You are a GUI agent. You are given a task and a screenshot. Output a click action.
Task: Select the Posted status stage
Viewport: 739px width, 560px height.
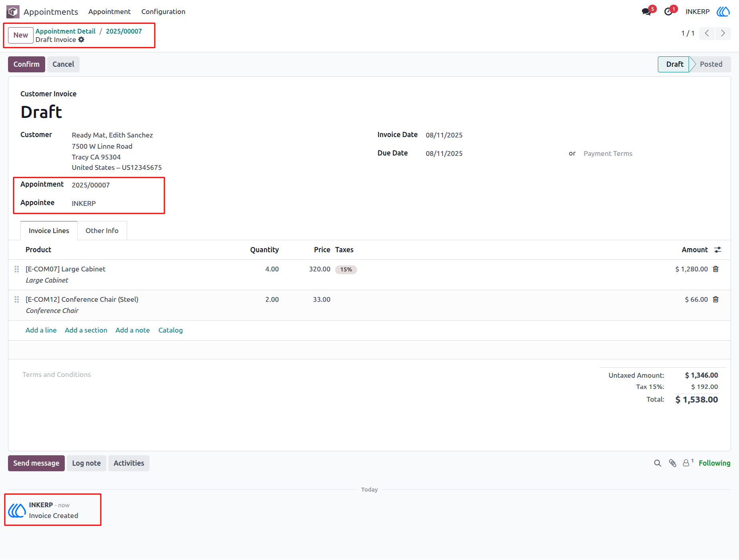711,64
